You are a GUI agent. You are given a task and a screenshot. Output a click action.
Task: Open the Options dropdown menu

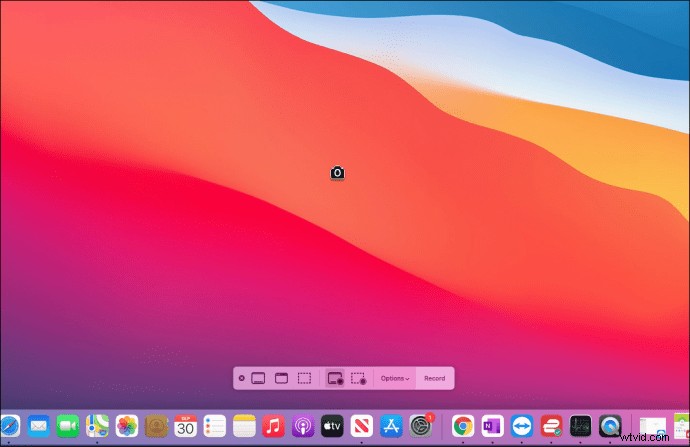coord(395,378)
